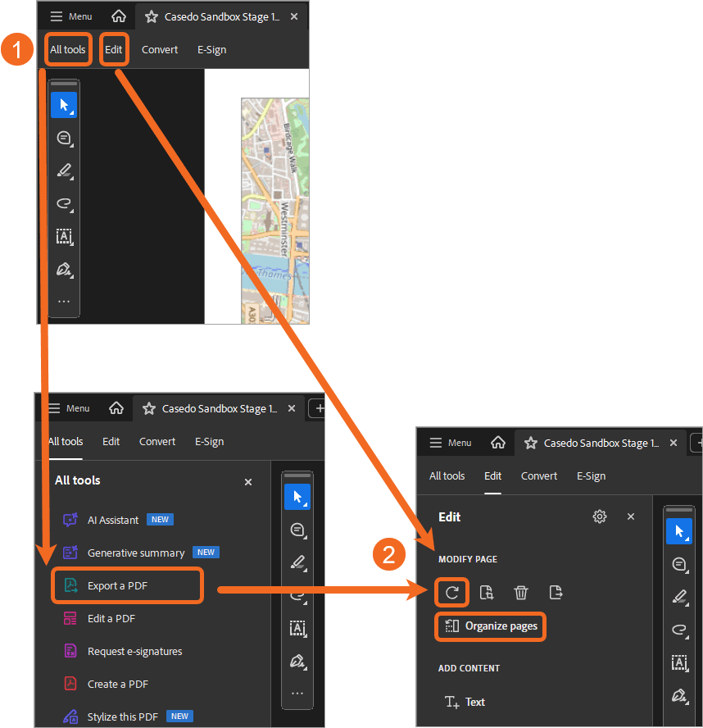
Task: Open the Edit tab in the top screenshot
Action: (x=113, y=49)
